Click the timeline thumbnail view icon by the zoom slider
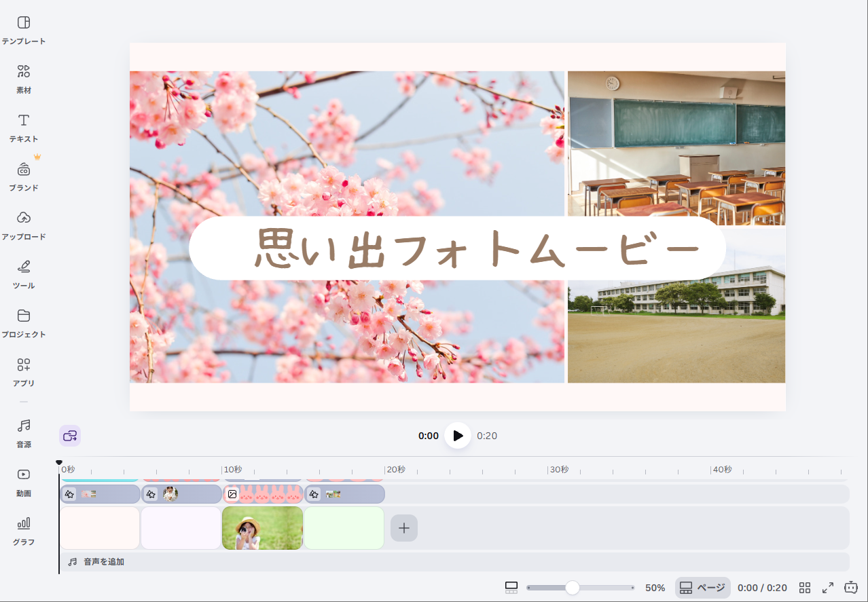The image size is (868, 602). (511, 588)
